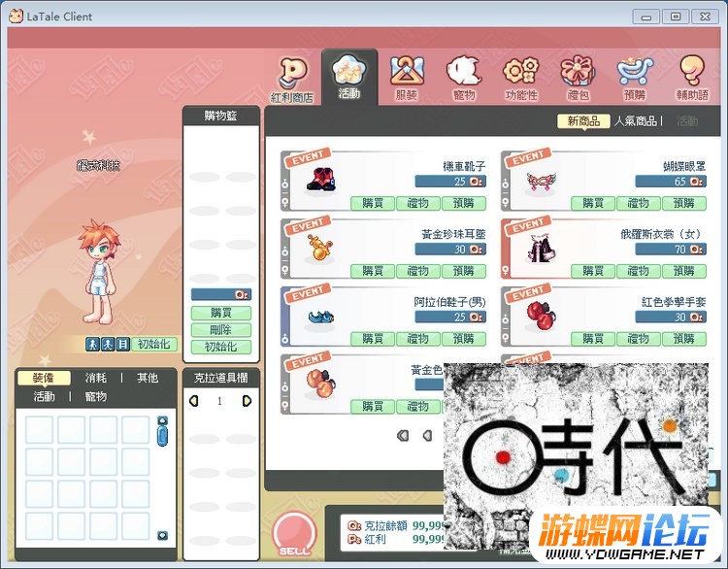728x569 pixels.
Task: Open the 預購 pre-order tab
Action: pos(635,79)
